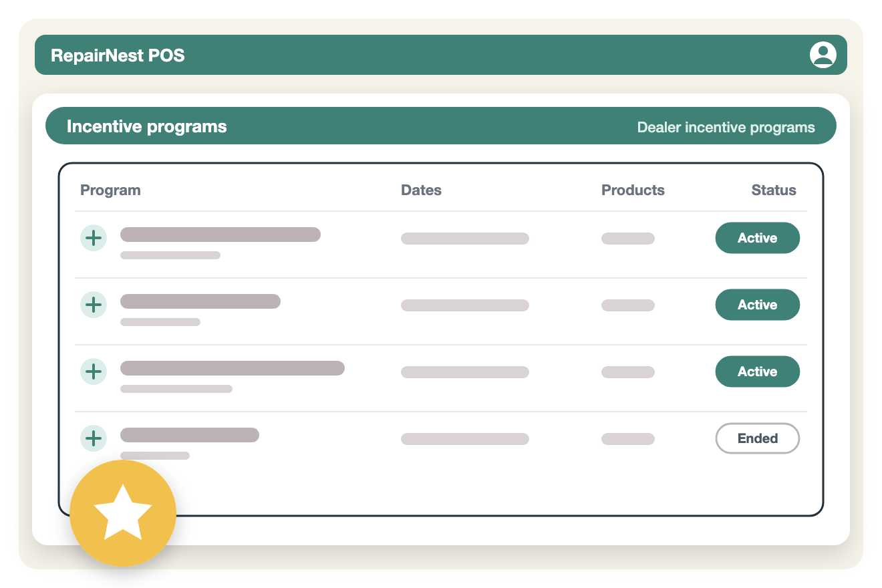Click the "Incentive programs" heading
The height and width of the screenshot is (588, 882).
(147, 126)
